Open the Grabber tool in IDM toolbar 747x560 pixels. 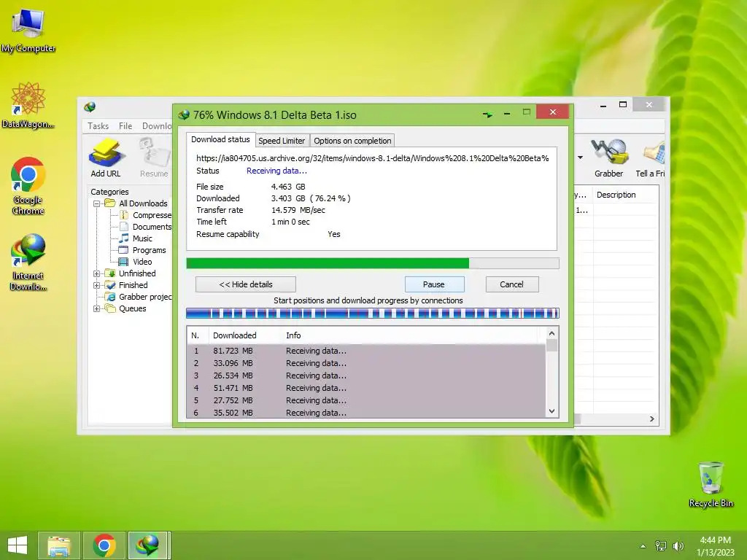609,158
